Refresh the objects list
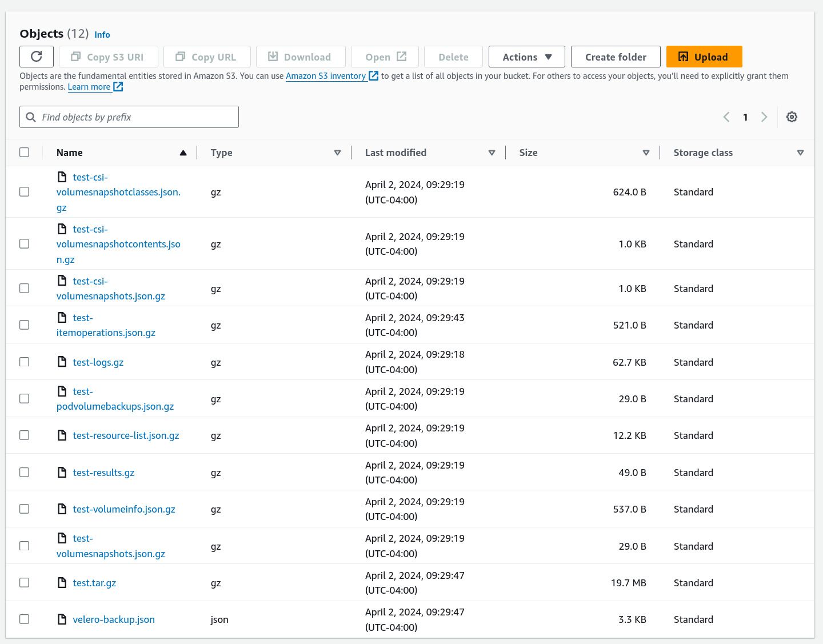 (36, 57)
